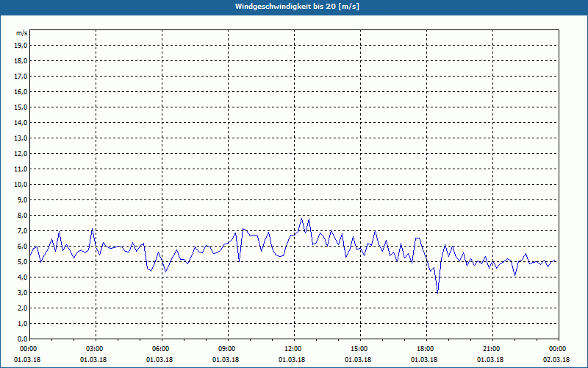Click the 10,0 y-axis label
This screenshot has width=588, height=368.
[21, 185]
